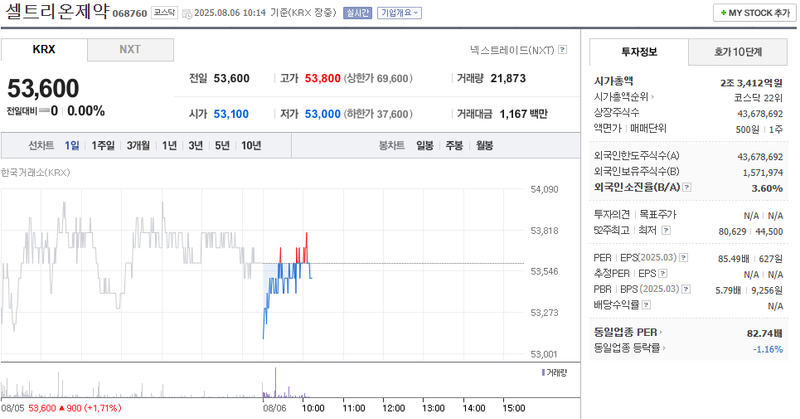Select the 3년 line chart period
The image size is (800, 419).
tap(196, 145)
